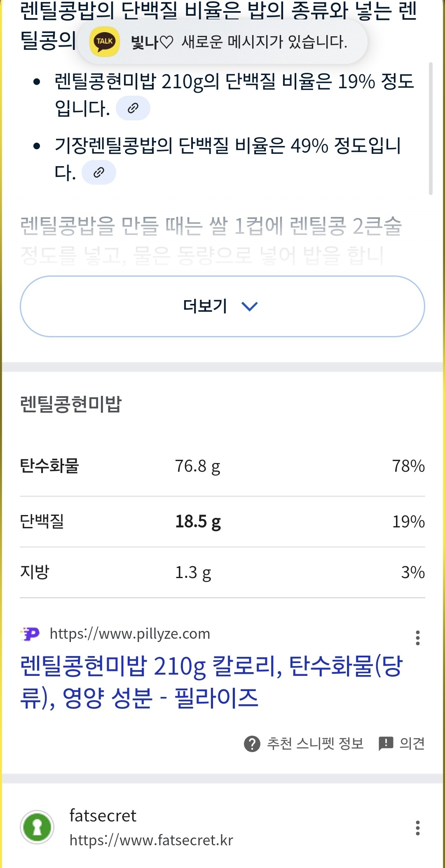Tap 추천 스니펫 정보 text
Viewport: 445px width, 868px height.
315,743
